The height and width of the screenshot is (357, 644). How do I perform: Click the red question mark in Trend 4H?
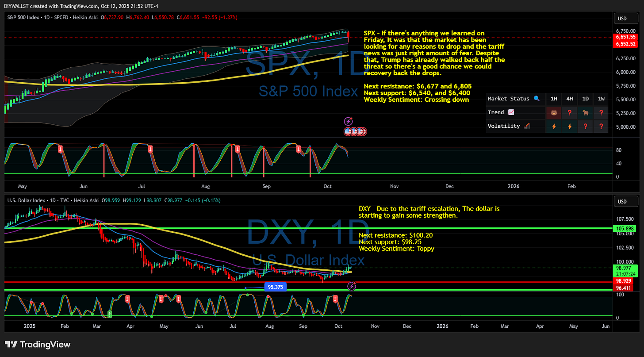(x=570, y=112)
